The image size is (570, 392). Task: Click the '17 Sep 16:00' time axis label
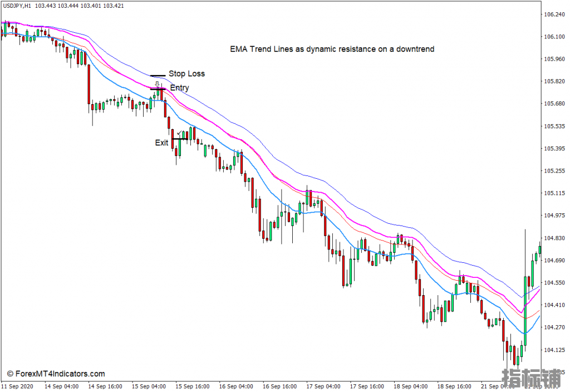367,386
